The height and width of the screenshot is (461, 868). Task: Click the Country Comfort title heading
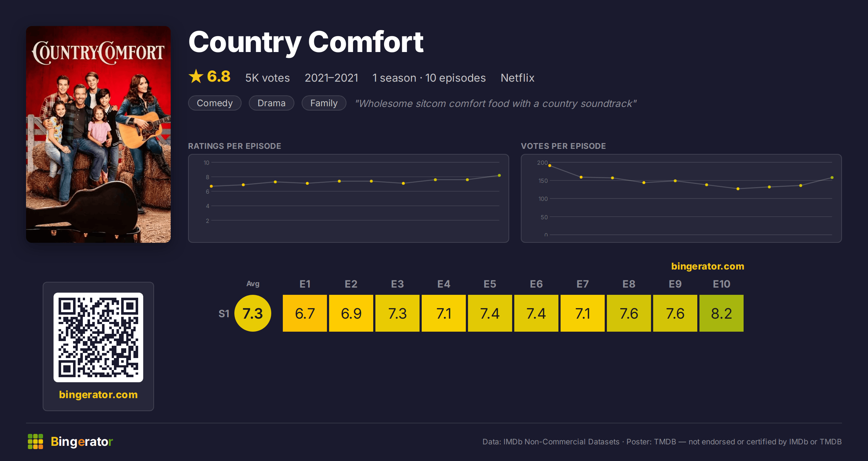306,43
